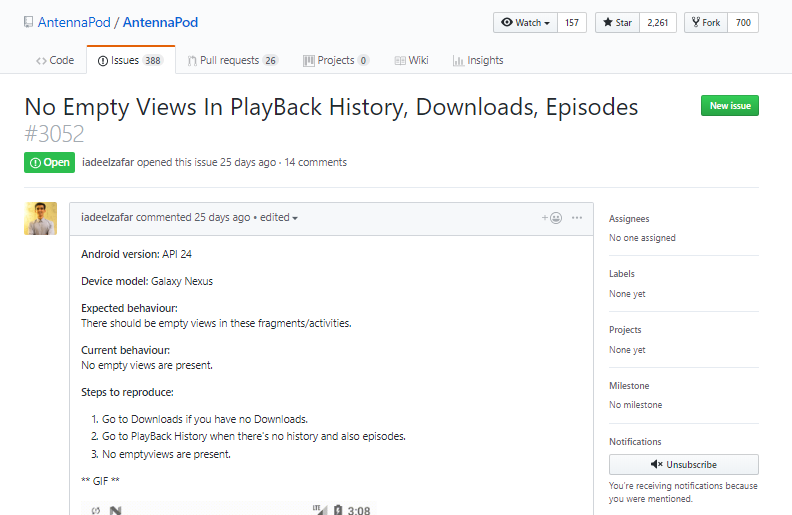Open the AntennaPod organization link
The width and height of the screenshot is (792, 515).
click(x=72, y=22)
